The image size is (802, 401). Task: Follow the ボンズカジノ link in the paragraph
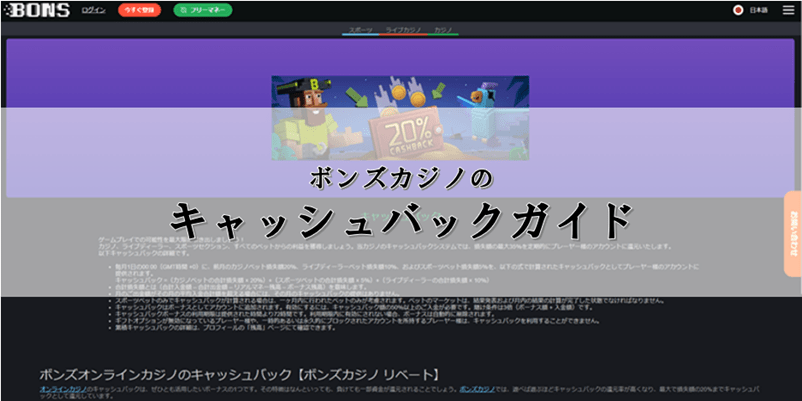(x=477, y=390)
